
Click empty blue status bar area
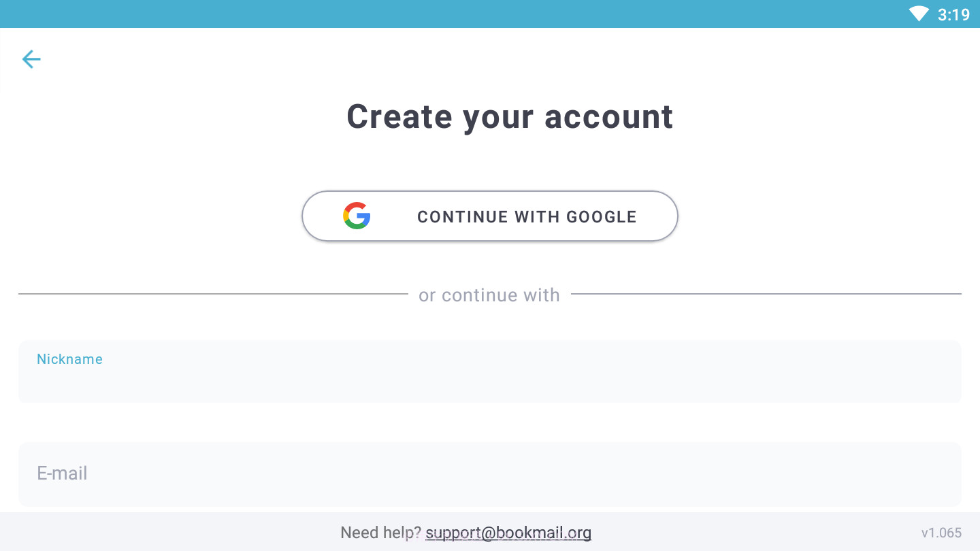(408, 14)
